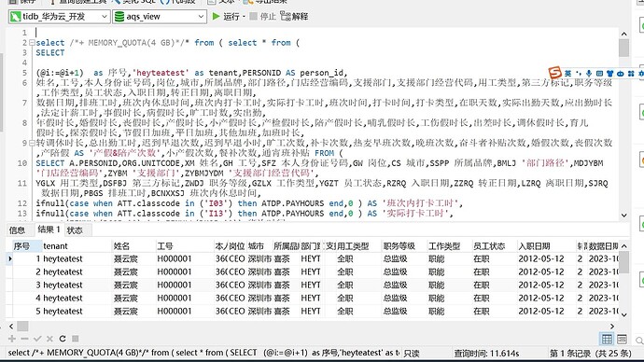
Task: Switch to the 结果 1 tab
Action: tap(49, 230)
